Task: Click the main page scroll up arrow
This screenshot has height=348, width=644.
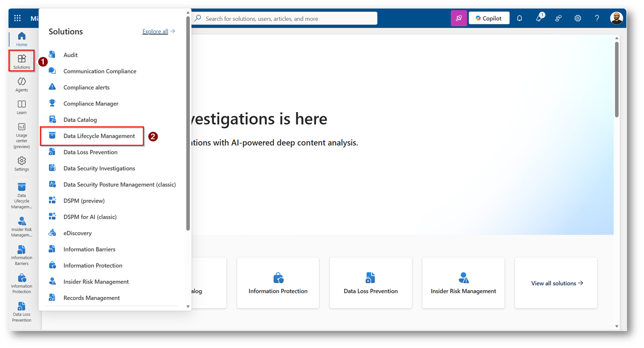Action: (x=616, y=38)
